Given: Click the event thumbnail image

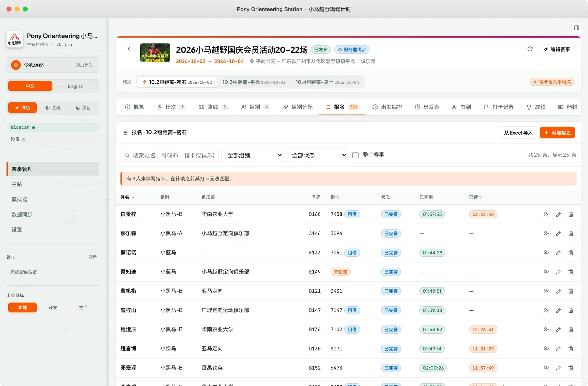Looking at the screenshot, I should [x=155, y=53].
